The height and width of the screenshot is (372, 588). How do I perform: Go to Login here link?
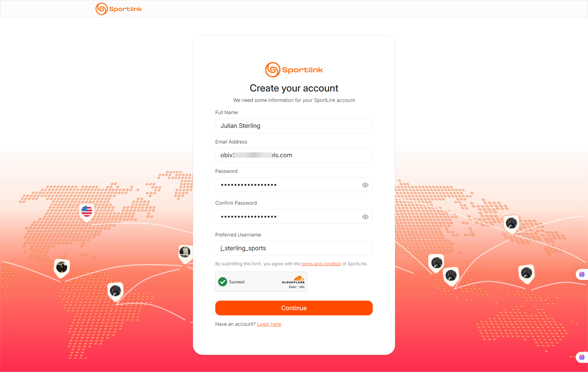point(269,324)
